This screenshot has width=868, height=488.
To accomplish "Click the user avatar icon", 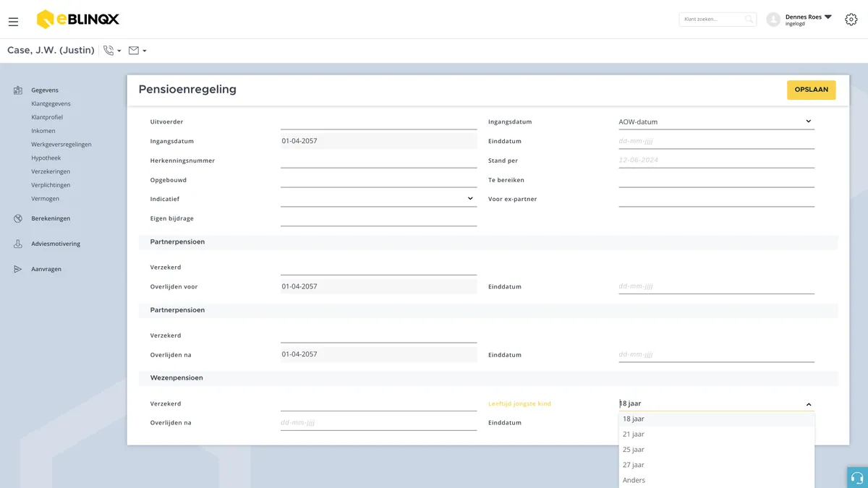I will (x=773, y=20).
